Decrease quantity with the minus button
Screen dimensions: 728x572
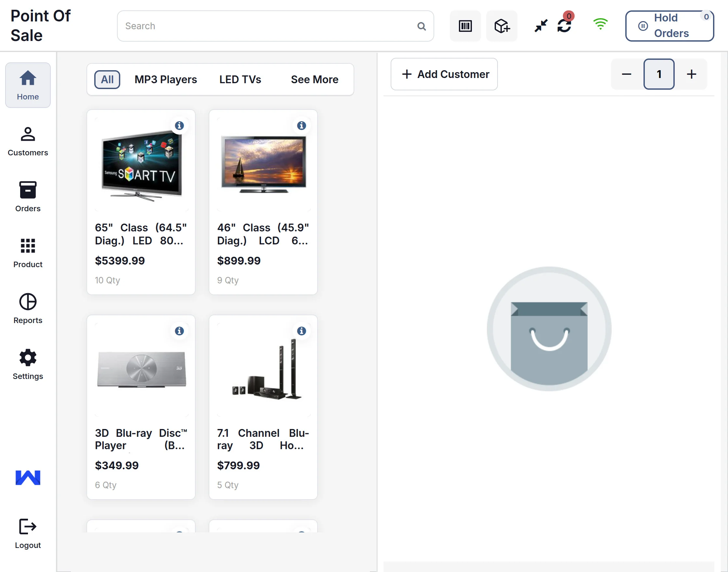626,74
